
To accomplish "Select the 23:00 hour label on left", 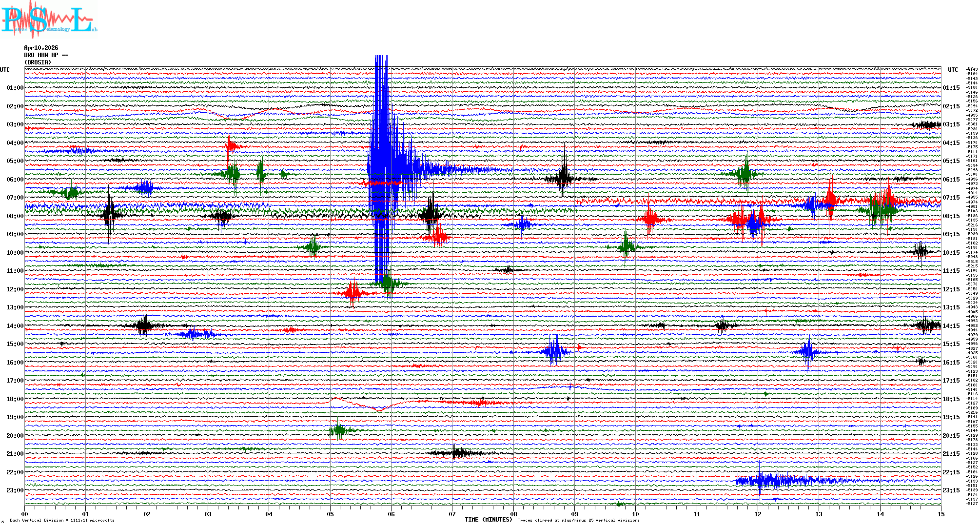I will (15, 490).
